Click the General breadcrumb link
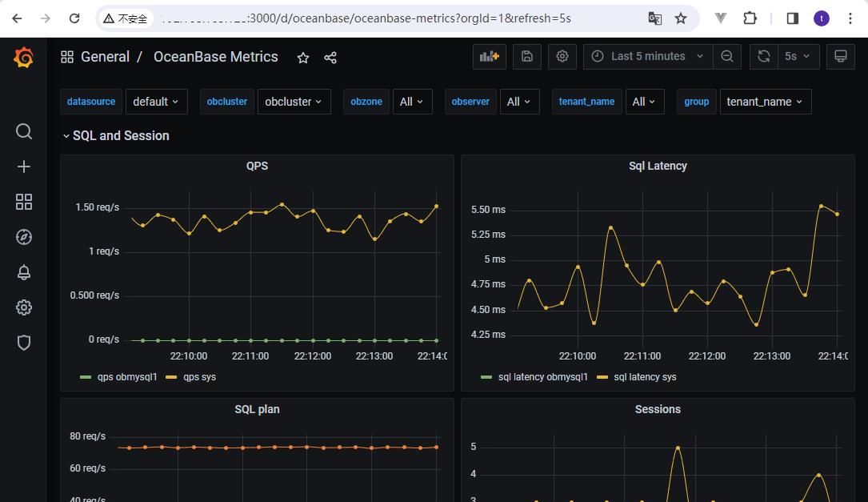868x502 pixels. (x=105, y=57)
